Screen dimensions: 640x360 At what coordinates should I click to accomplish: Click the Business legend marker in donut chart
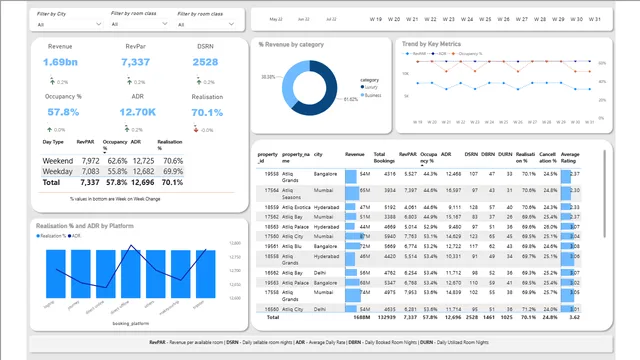pos(362,95)
